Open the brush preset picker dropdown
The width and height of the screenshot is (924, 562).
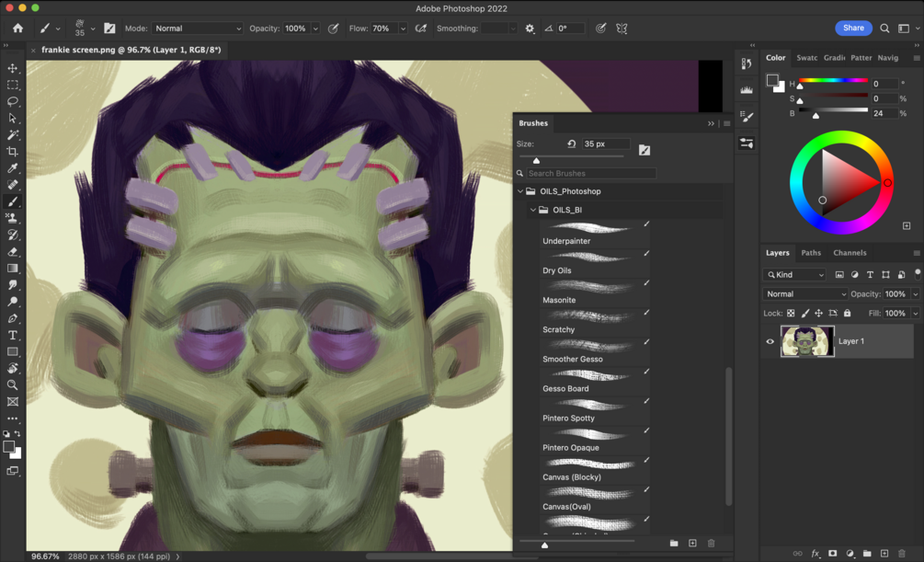93,29
